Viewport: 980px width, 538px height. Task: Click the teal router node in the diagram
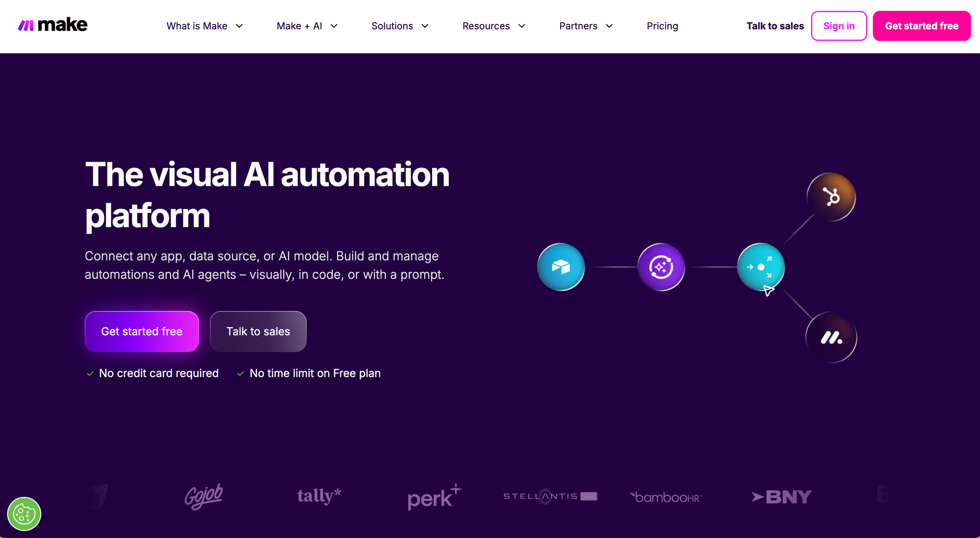[x=761, y=267]
